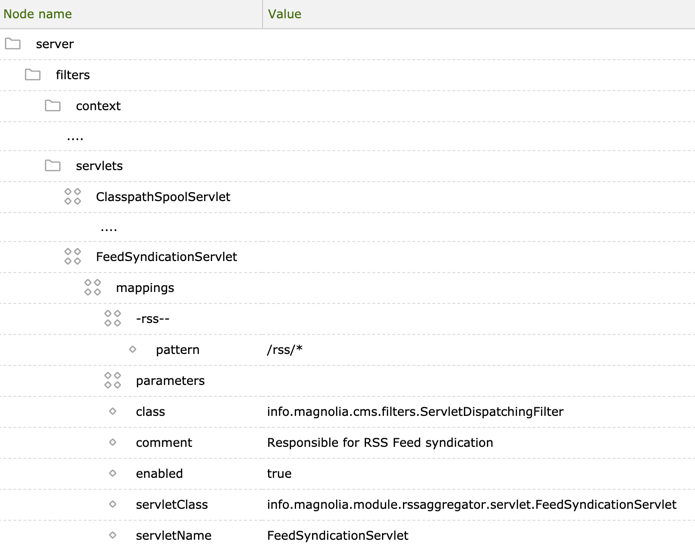This screenshot has height=550, width=695.
Task: Click the Node name column header
Action: coord(131,14)
